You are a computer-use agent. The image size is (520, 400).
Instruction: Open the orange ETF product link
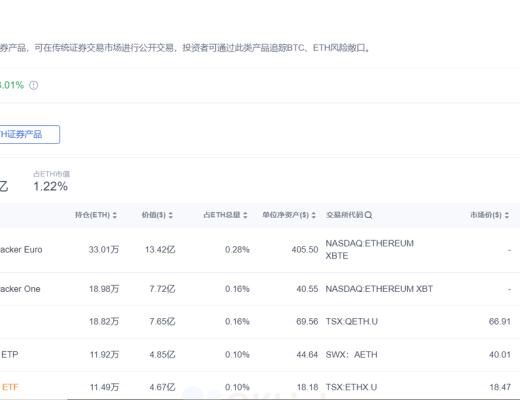(x=9, y=387)
